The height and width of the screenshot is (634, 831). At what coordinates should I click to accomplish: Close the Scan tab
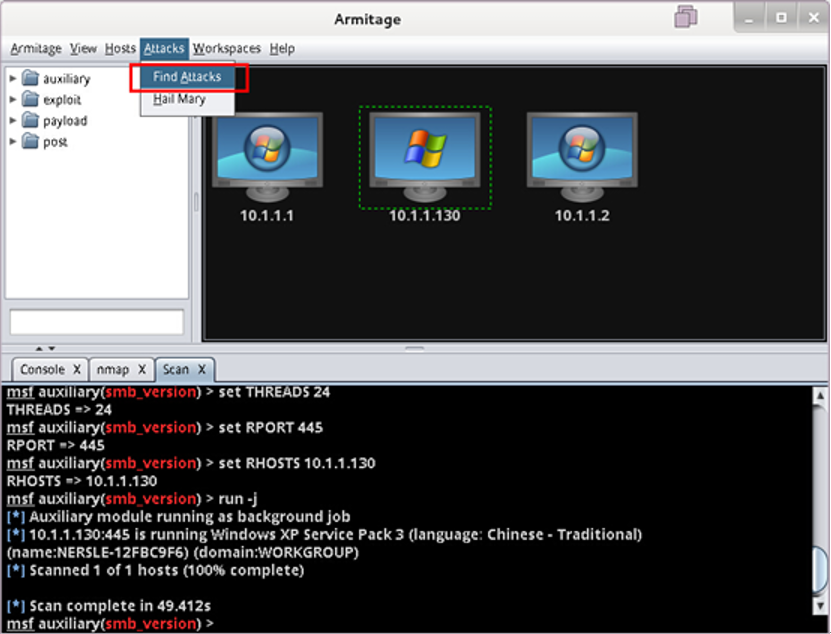click(202, 369)
